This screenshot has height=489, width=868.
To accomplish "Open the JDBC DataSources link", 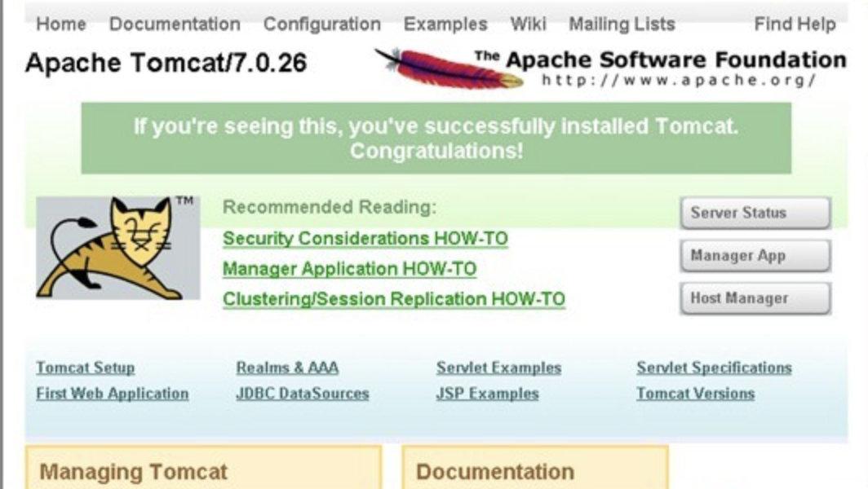I will [x=302, y=394].
